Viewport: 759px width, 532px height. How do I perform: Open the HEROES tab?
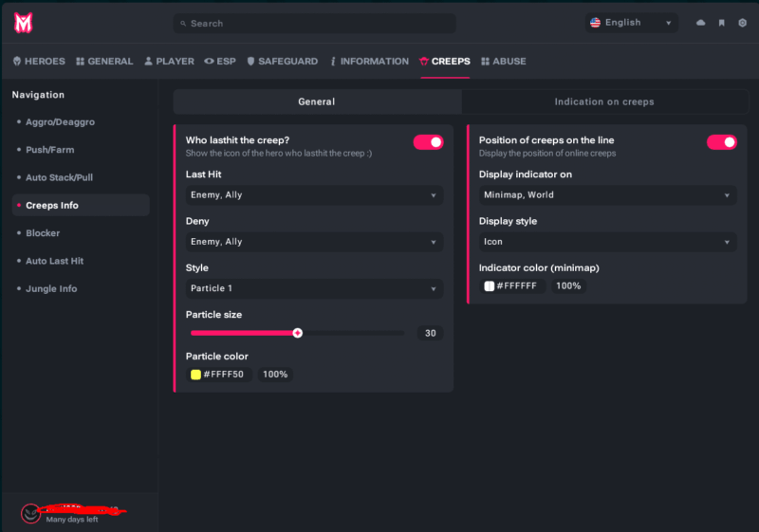pos(39,62)
